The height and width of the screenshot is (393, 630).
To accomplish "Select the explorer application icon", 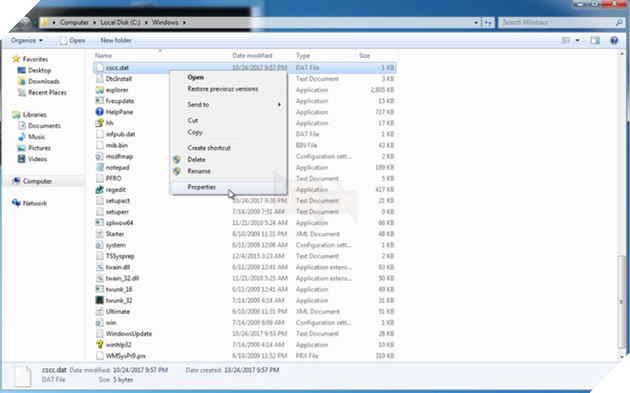I will [x=99, y=90].
